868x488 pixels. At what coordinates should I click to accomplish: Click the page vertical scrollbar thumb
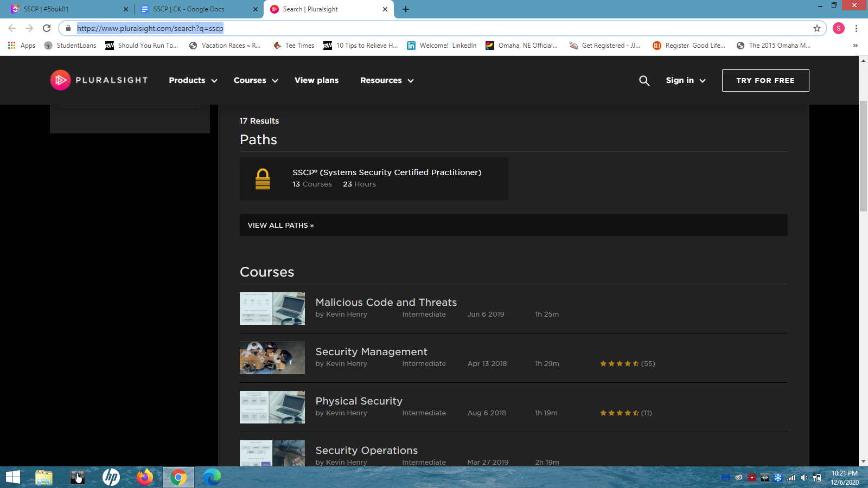(x=863, y=156)
